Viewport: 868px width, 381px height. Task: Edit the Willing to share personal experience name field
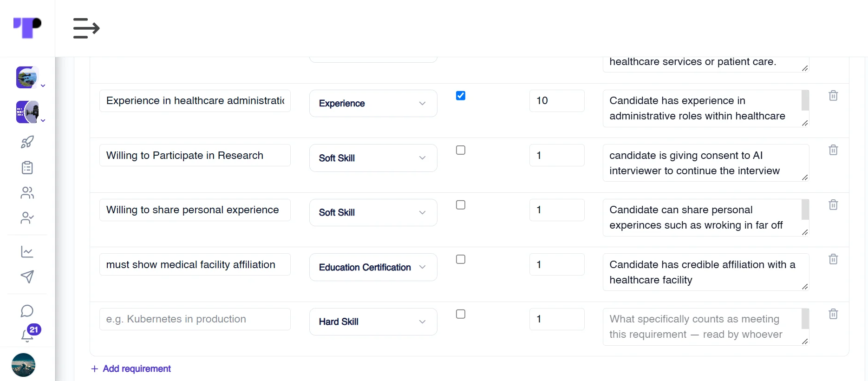pyautogui.click(x=195, y=210)
